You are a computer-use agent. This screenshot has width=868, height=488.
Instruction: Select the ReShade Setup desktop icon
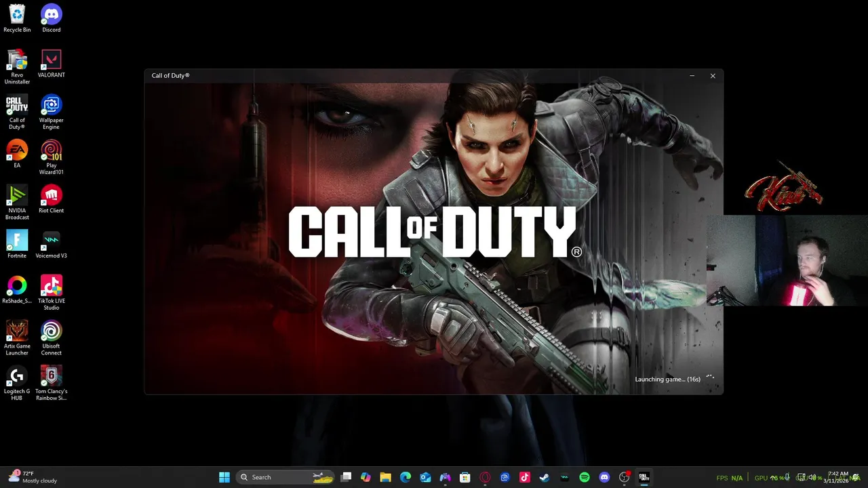pyautogui.click(x=17, y=289)
